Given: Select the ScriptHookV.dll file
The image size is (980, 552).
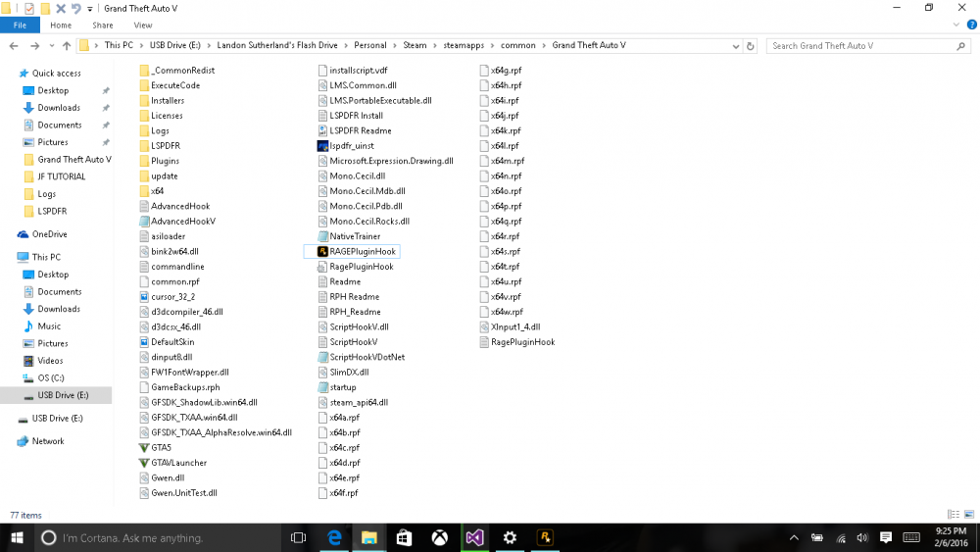Looking at the screenshot, I should [x=353, y=326].
